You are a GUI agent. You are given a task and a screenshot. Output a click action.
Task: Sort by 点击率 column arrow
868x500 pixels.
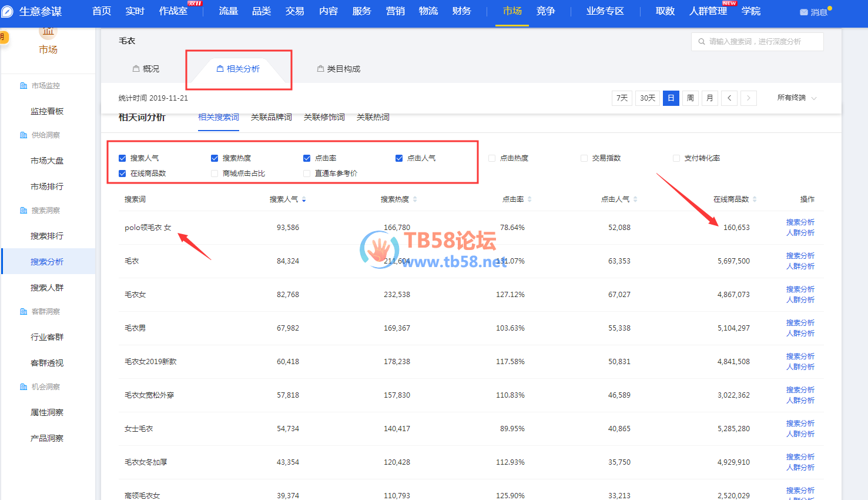[529, 199]
